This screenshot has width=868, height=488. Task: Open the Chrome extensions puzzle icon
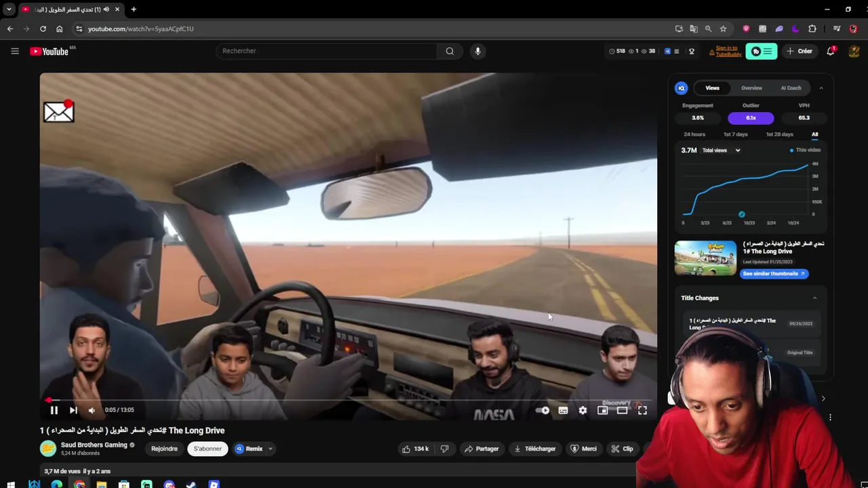click(812, 28)
